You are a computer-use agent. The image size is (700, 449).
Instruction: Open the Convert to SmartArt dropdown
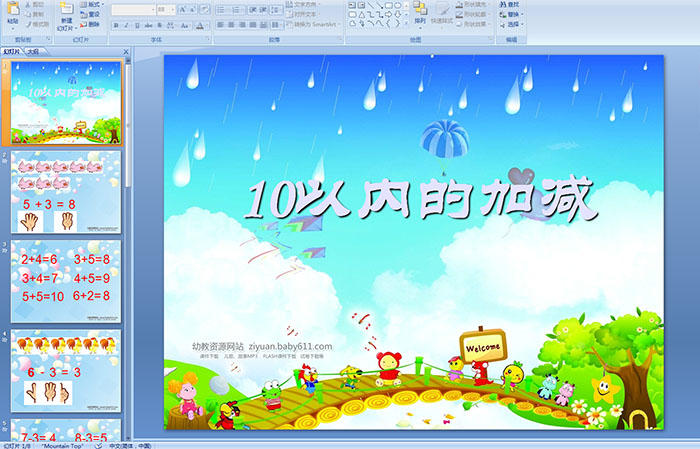(313, 24)
